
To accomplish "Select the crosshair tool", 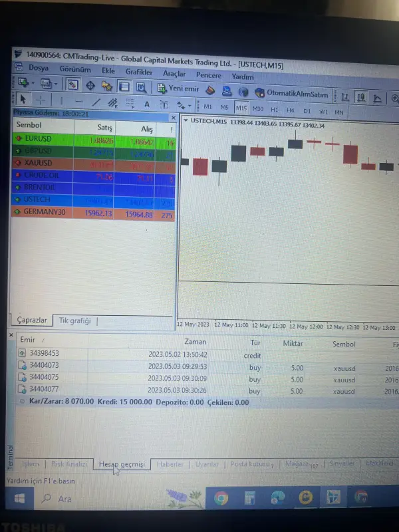I will 41,100.
